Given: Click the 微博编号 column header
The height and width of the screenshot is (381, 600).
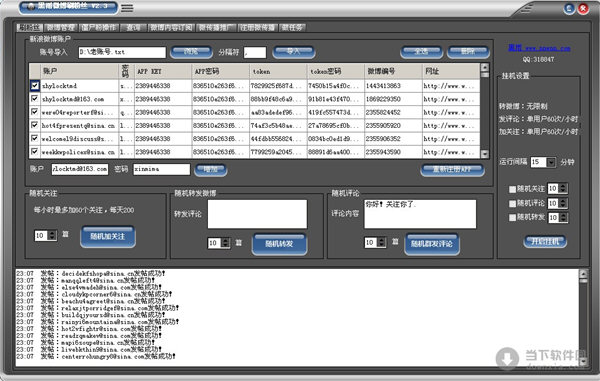Looking at the screenshot, I should coord(393,71).
